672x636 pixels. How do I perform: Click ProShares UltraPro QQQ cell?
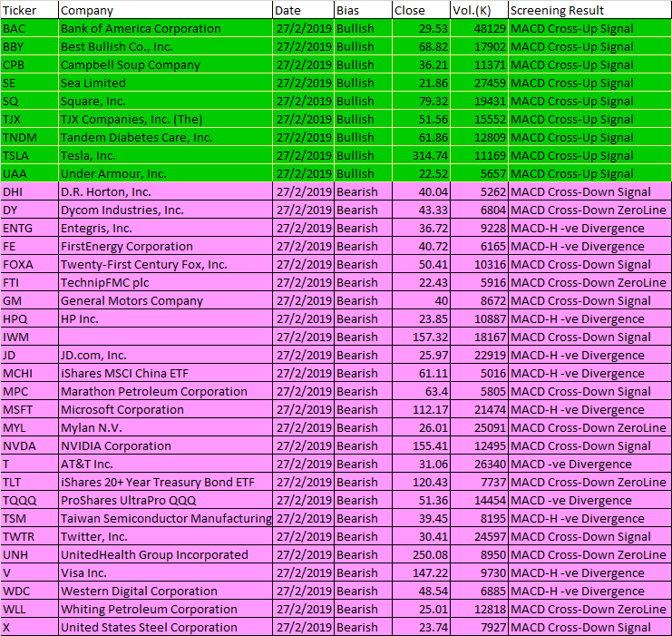tap(165, 501)
